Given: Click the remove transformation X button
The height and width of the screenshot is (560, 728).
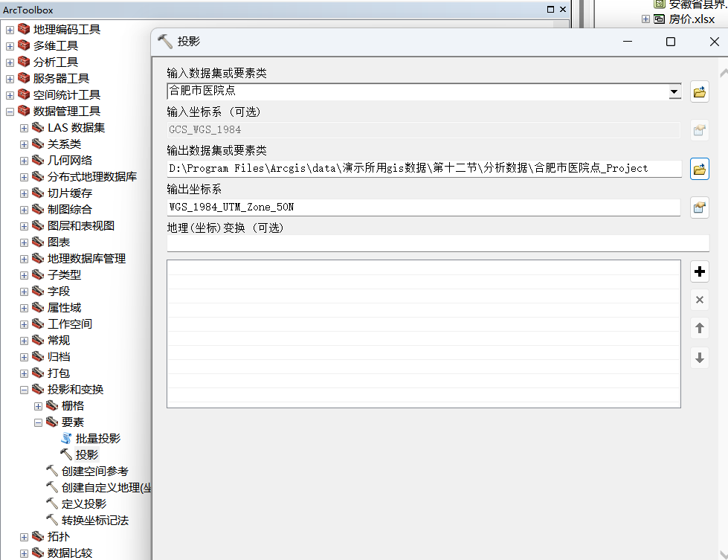Looking at the screenshot, I should pyautogui.click(x=699, y=300).
